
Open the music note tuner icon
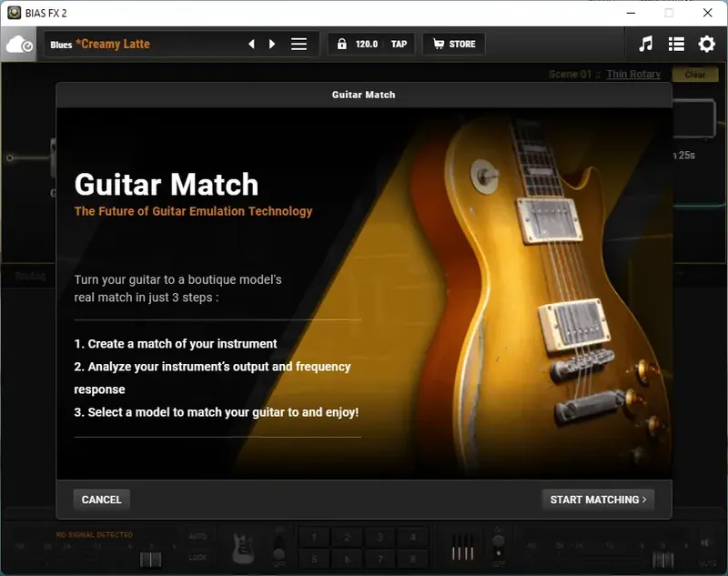click(645, 44)
